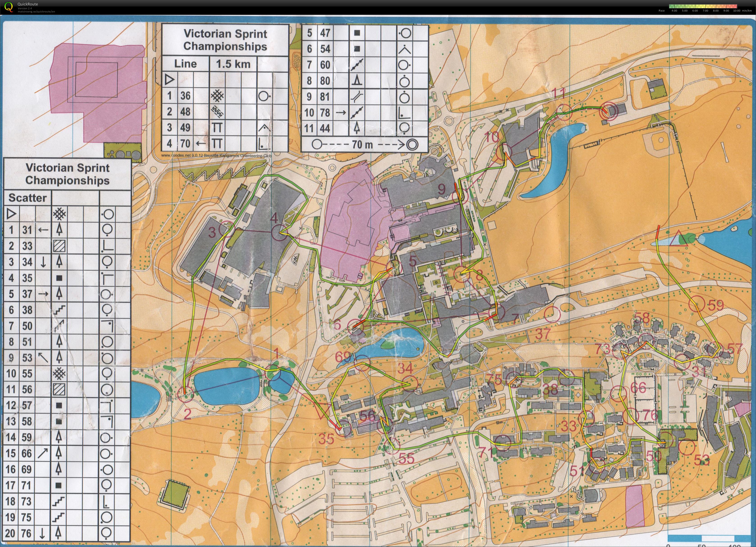This screenshot has width=756, height=547.
Task: Click control circle 4 on the map
Action: point(279,232)
